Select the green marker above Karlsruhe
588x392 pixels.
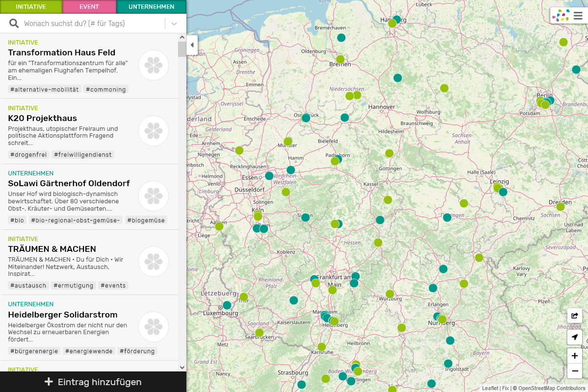pyautogui.click(x=322, y=346)
